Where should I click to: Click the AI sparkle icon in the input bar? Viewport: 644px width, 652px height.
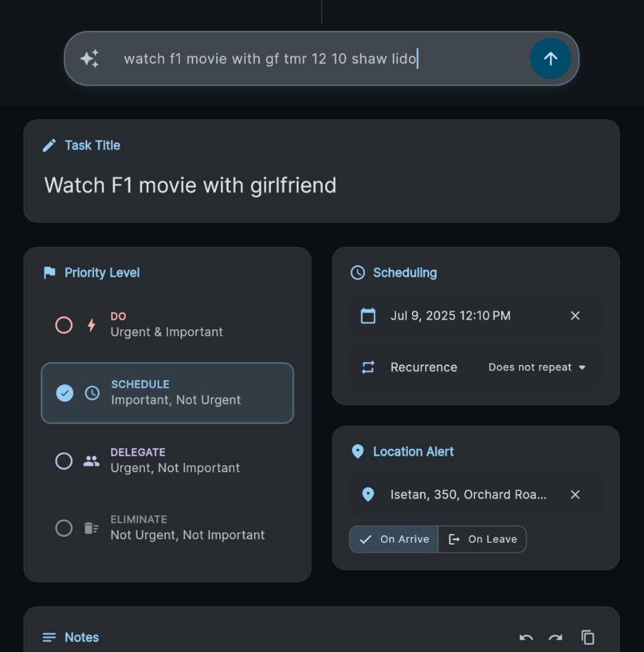click(89, 58)
